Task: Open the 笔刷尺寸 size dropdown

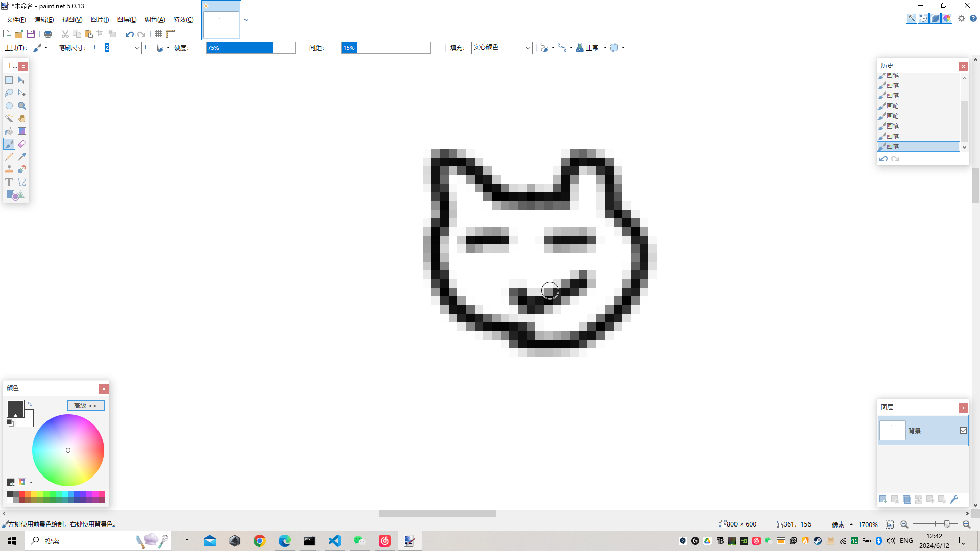Action: [137, 47]
